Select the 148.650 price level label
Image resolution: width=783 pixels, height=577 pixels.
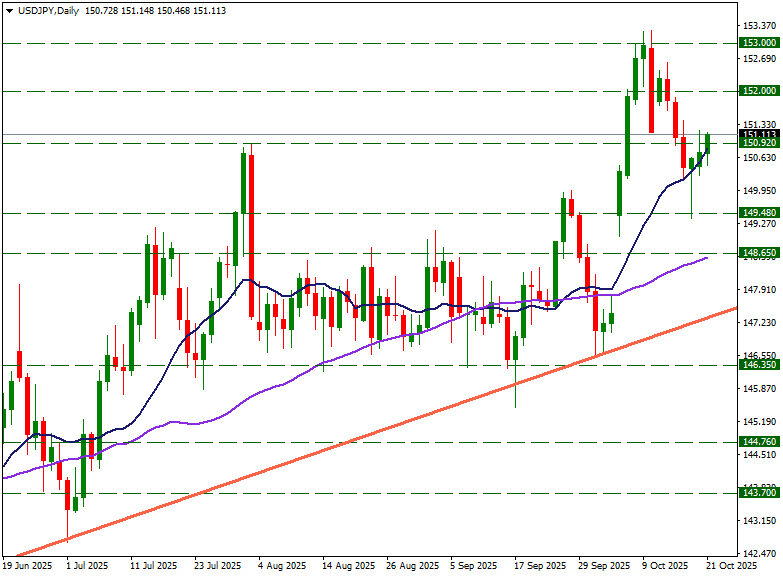click(759, 253)
